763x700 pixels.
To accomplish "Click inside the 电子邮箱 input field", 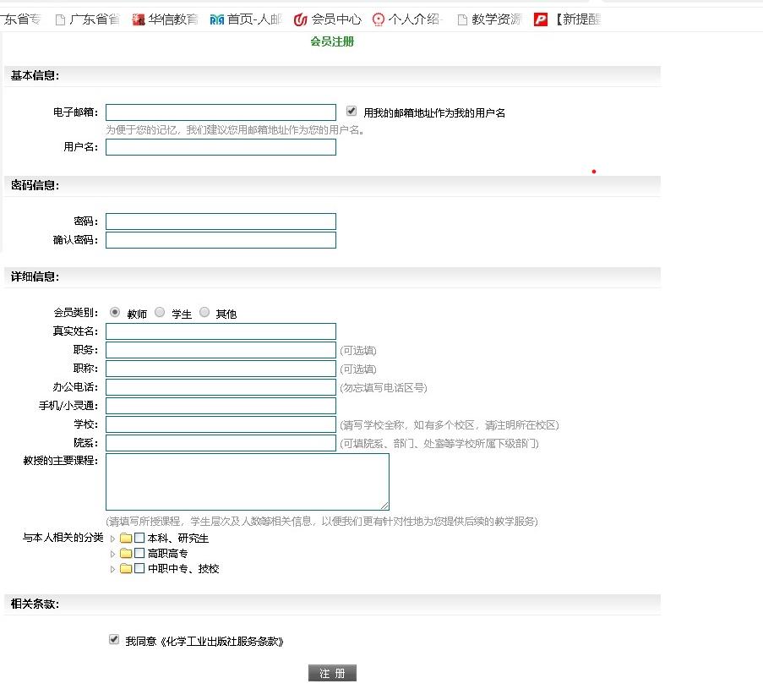I will [220, 111].
